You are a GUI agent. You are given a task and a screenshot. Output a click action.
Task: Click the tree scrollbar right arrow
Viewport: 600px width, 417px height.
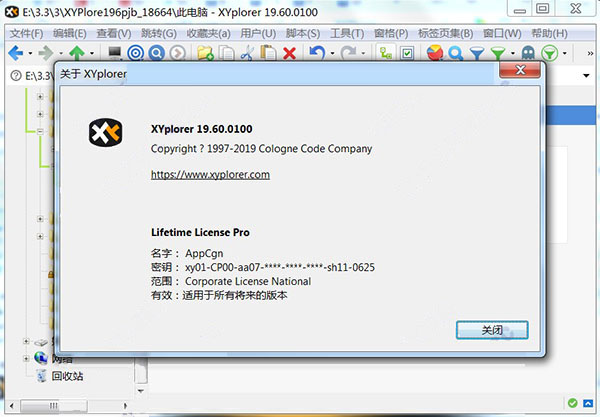[x=125, y=406]
